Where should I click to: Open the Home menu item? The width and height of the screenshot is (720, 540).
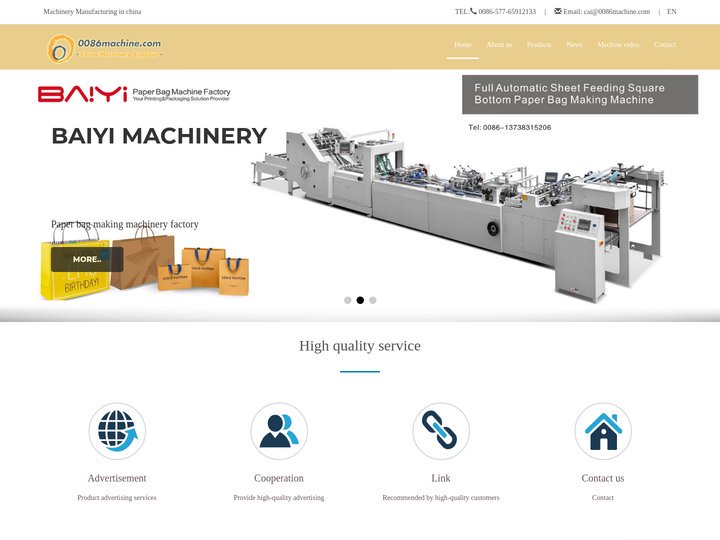463,45
